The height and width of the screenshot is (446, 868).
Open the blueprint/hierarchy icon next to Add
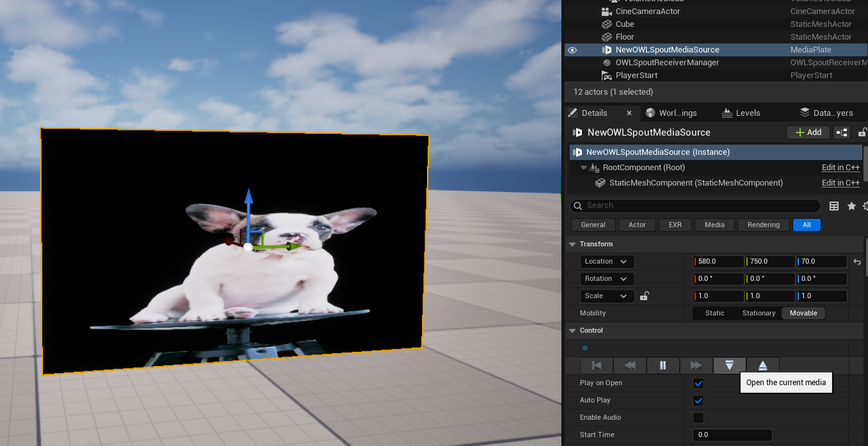tap(842, 132)
